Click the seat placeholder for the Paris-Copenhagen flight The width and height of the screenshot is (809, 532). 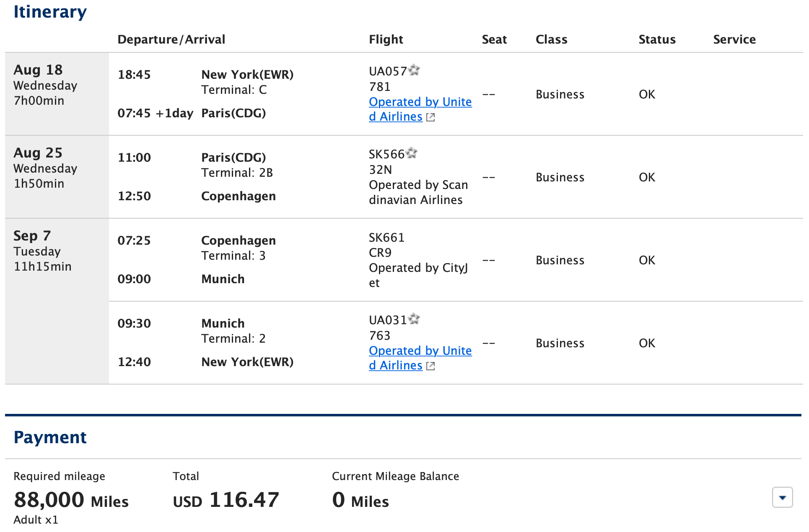(489, 177)
